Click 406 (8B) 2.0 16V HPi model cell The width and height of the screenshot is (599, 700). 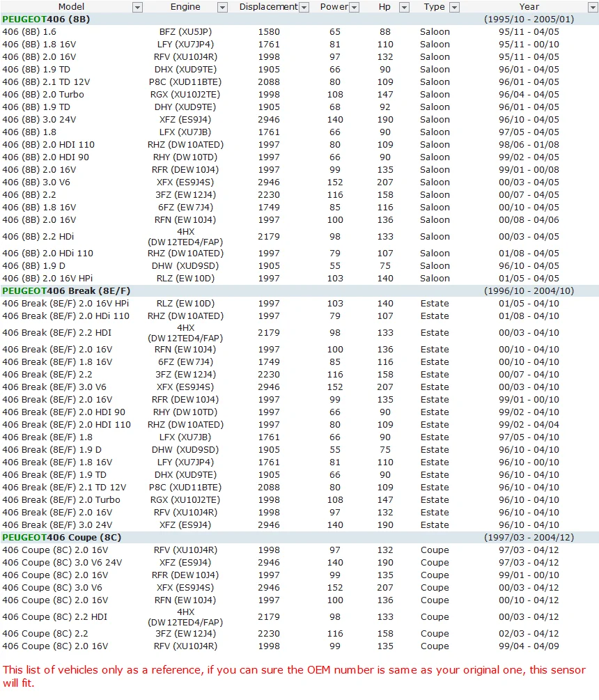(47, 278)
